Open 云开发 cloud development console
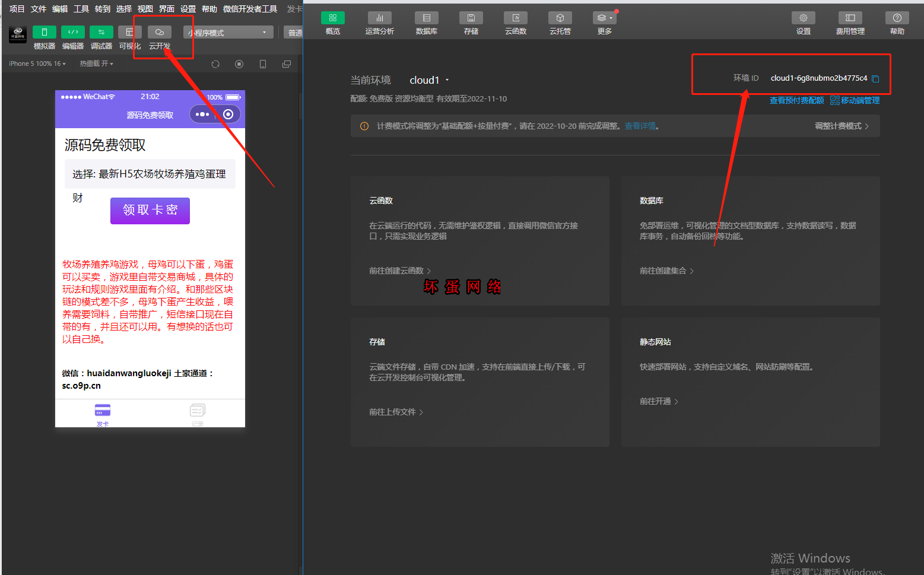Image resolution: width=924 pixels, height=575 pixels. point(159,32)
